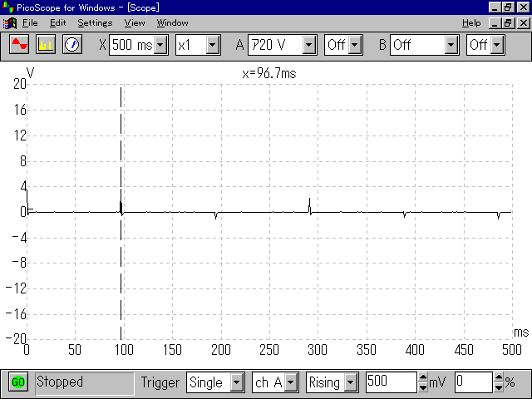Screen dimensions: 532x399
Task: Expand the channel A coupling Off dropdown
Action: [355, 45]
